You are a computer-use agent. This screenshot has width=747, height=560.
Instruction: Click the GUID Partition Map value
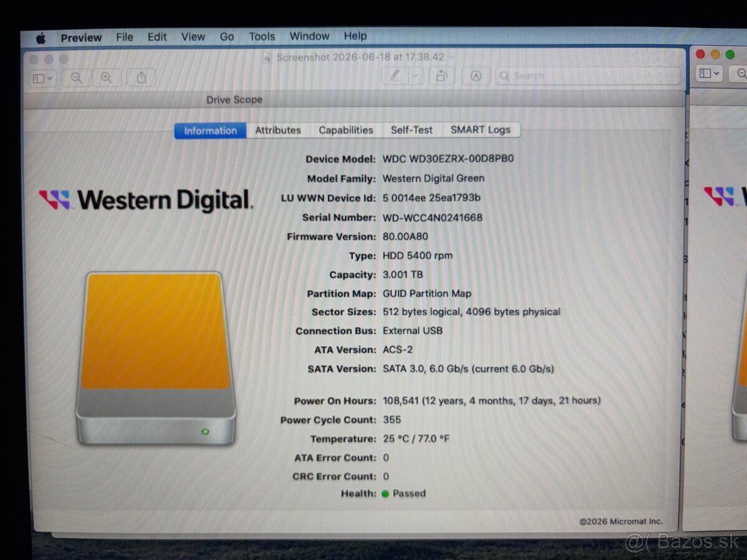427,293
